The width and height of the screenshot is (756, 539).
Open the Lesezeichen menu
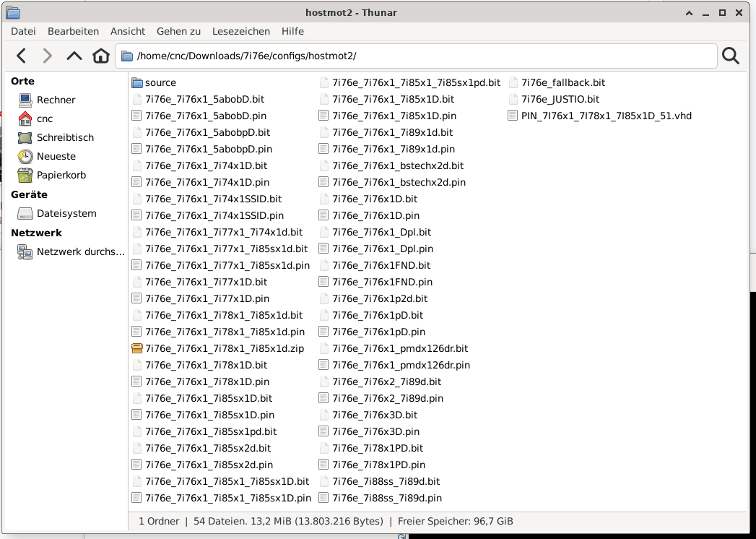241,31
